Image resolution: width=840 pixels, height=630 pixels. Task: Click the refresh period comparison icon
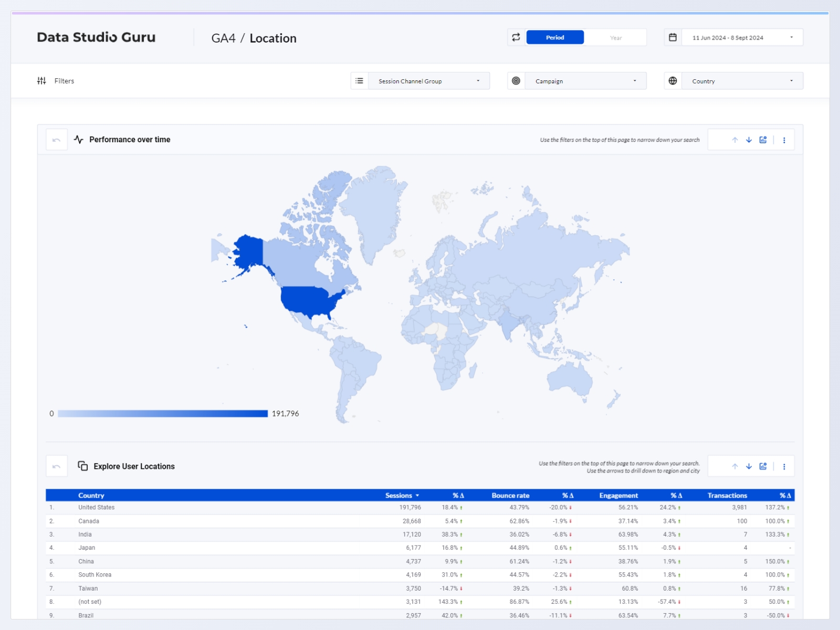516,37
